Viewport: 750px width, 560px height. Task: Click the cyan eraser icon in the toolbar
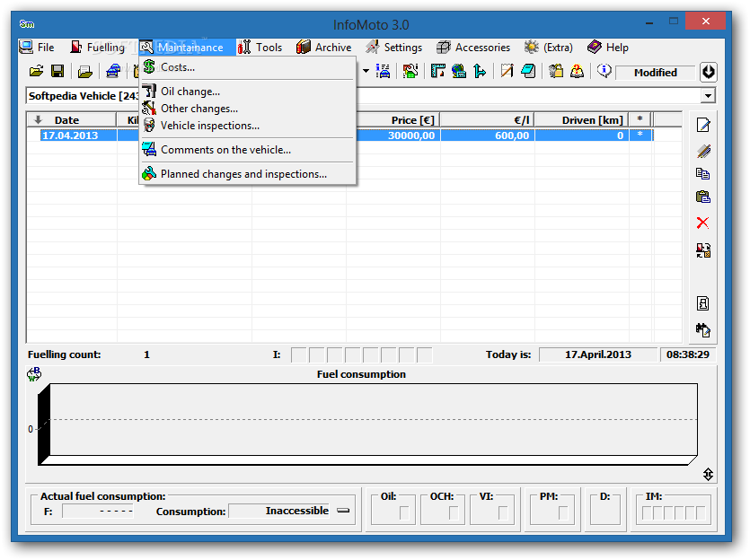(528, 71)
